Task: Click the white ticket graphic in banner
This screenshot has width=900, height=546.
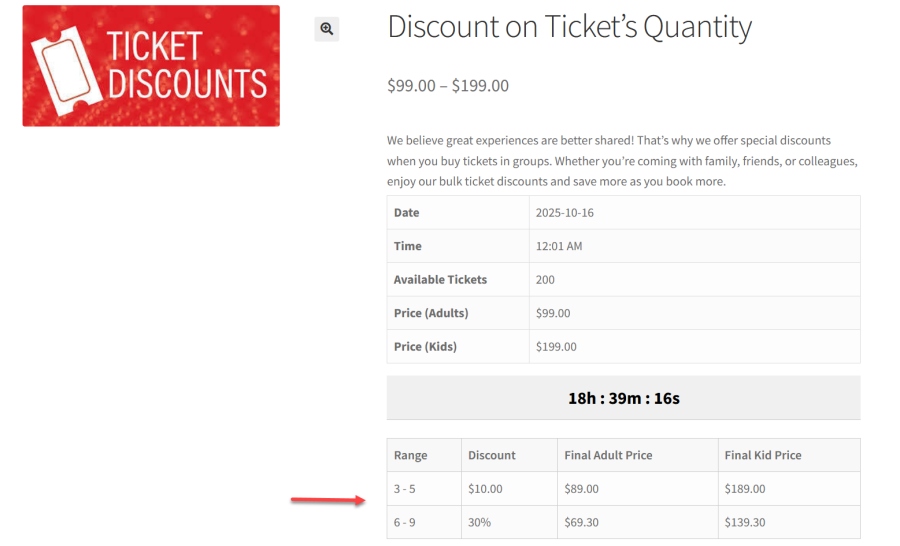Action: point(64,67)
